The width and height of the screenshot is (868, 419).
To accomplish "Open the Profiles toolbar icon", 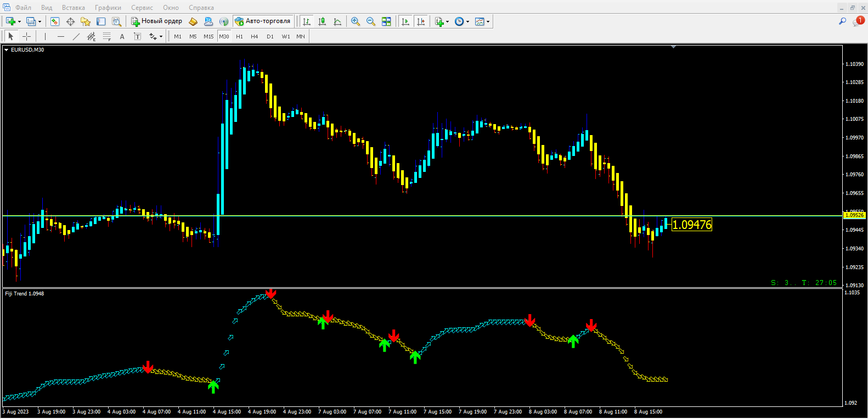I will coord(31,21).
